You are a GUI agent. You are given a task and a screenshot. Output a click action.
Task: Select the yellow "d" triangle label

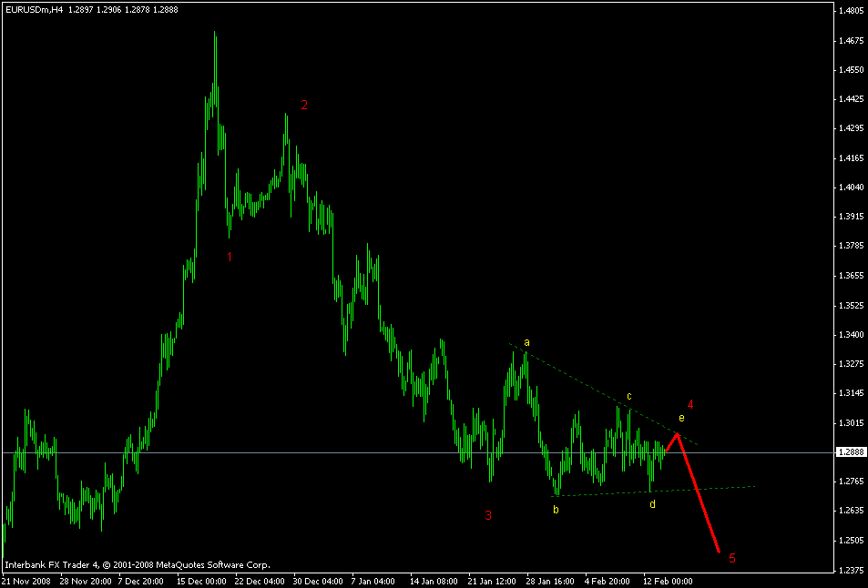pos(652,504)
